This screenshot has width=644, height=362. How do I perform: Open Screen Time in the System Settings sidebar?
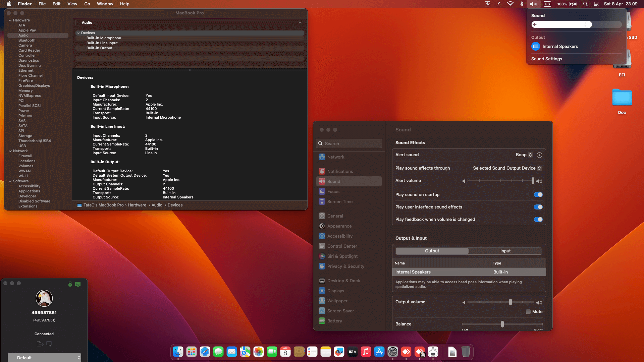pyautogui.click(x=349, y=201)
